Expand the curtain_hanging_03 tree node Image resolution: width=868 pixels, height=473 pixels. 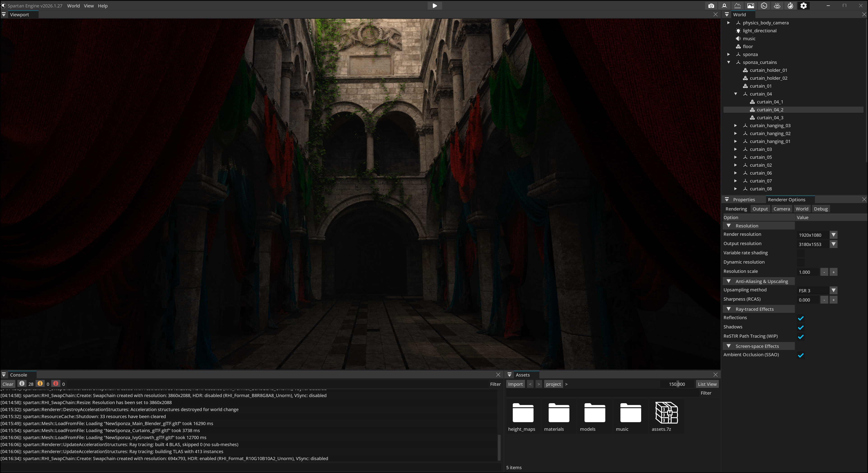click(x=736, y=125)
